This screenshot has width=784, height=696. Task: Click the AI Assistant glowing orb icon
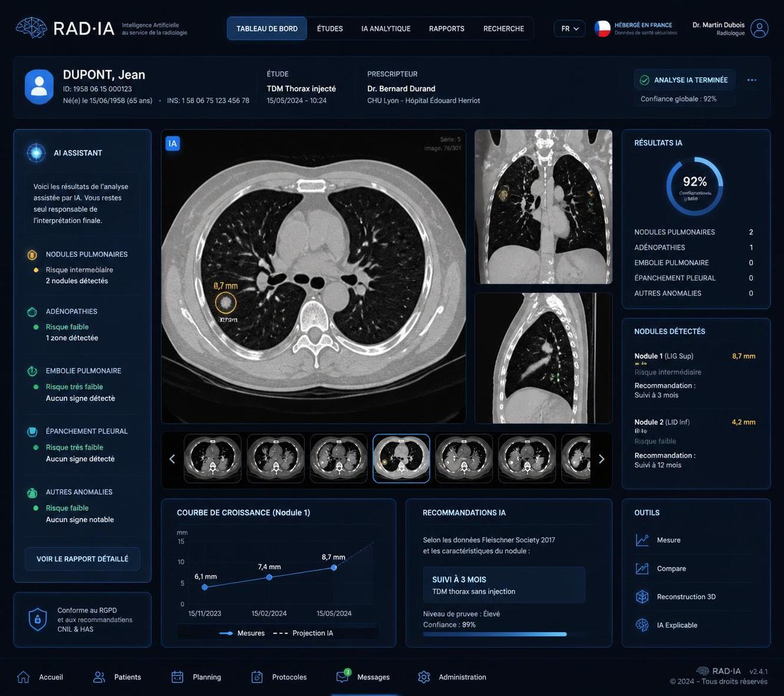coord(36,153)
